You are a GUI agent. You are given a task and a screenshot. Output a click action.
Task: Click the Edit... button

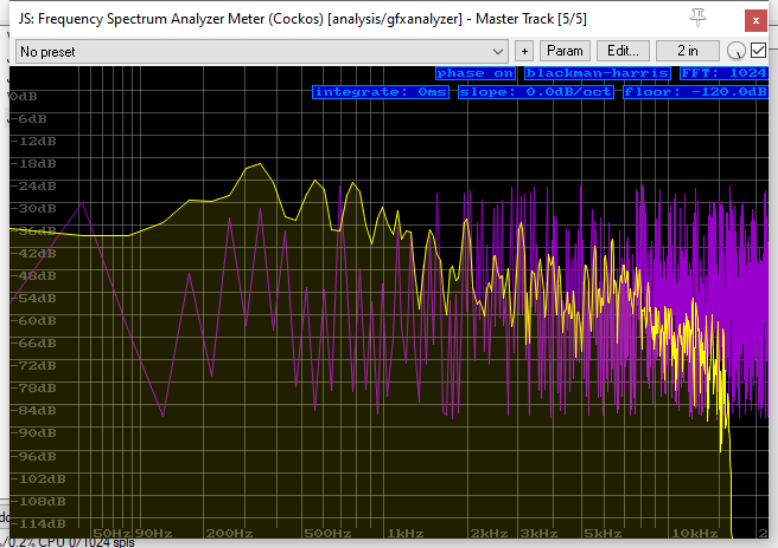click(623, 51)
